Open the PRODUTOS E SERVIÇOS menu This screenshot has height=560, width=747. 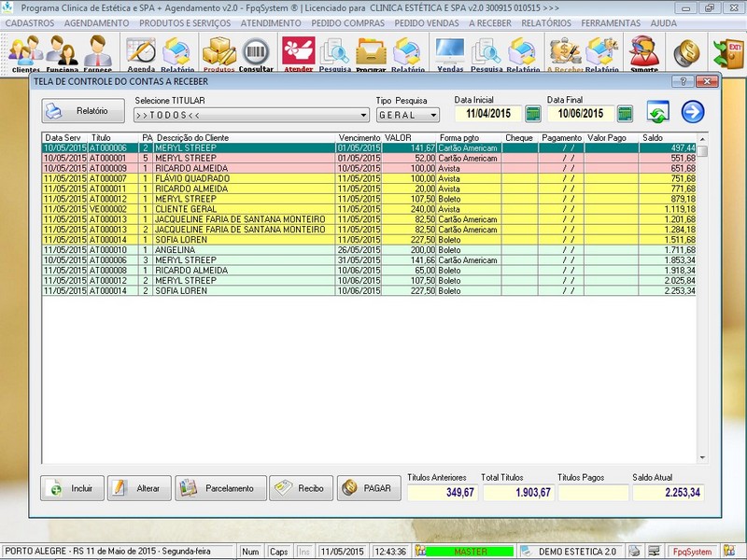[185, 23]
